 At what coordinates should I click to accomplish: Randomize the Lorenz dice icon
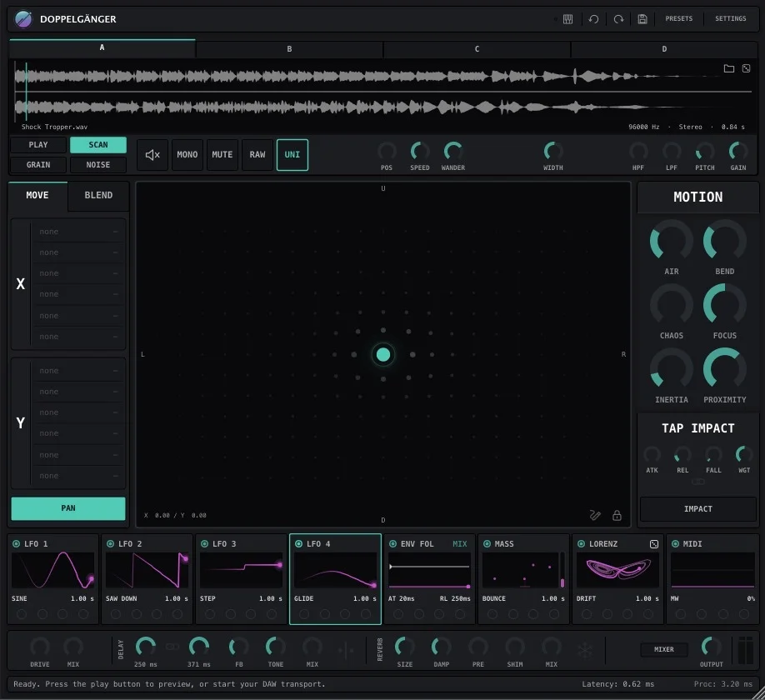(x=654, y=544)
